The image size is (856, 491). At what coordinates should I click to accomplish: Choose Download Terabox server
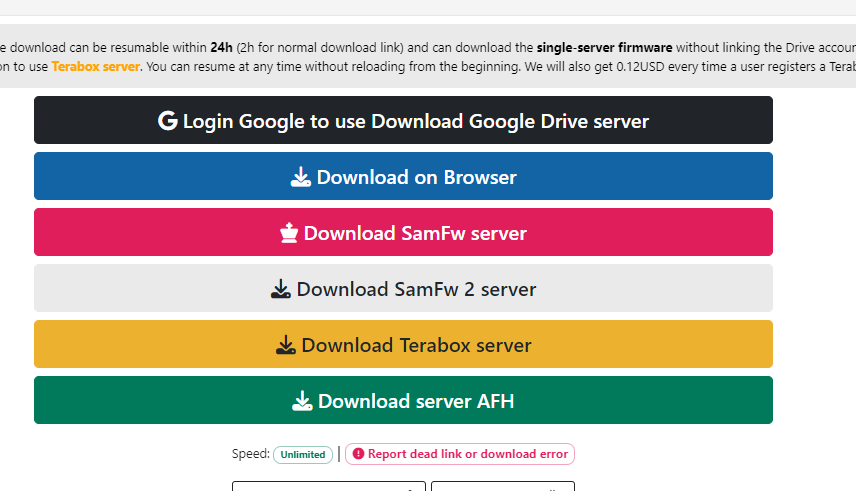click(403, 344)
